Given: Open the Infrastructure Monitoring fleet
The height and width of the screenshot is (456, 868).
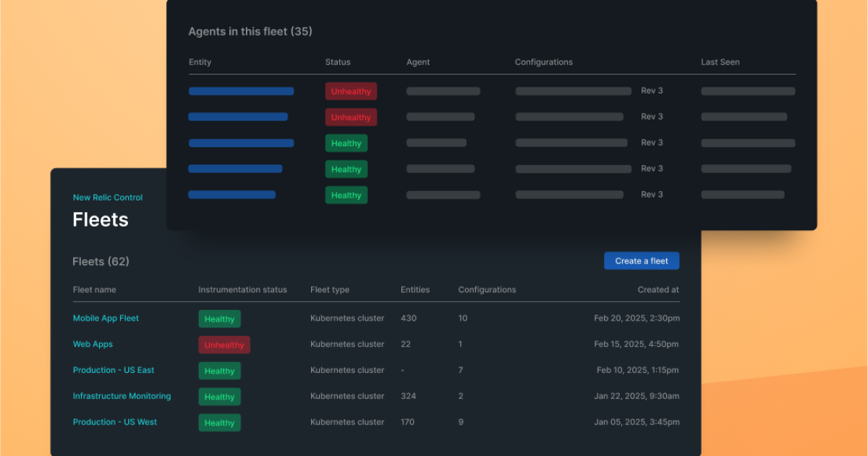Looking at the screenshot, I should [x=122, y=397].
